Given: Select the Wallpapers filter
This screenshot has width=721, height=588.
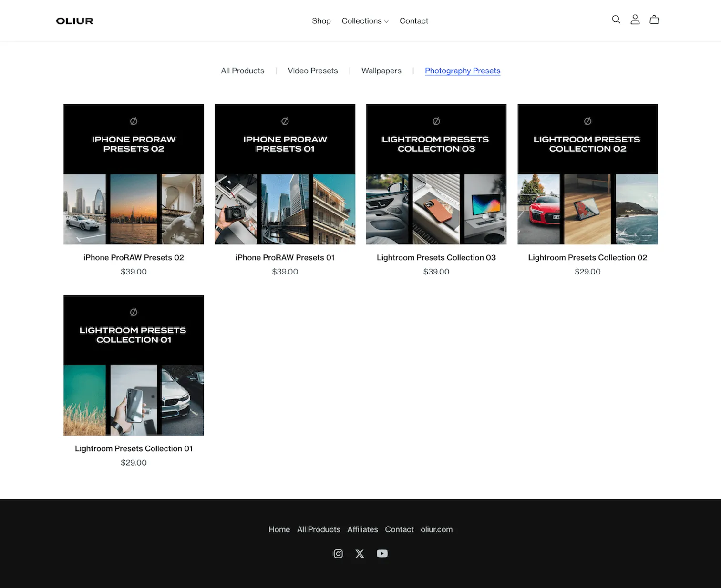Looking at the screenshot, I should click(381, 71).
